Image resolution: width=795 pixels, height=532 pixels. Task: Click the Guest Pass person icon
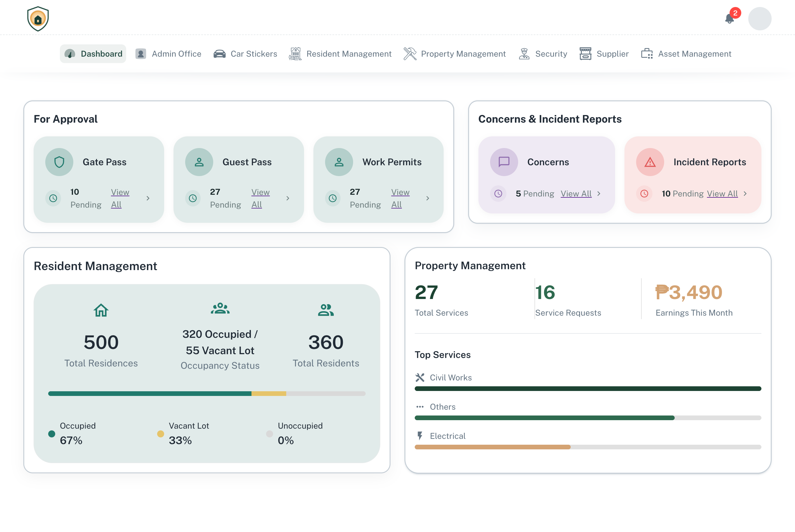coord(199,162)
